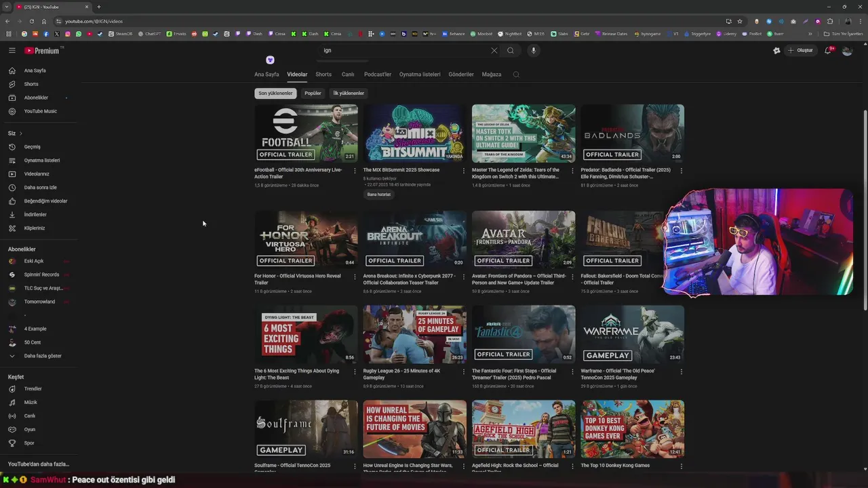Viewport: 868px width, 488px height.
Task: Switch to the Ana Sayfa channel tab
Action: tap(267, 75)
